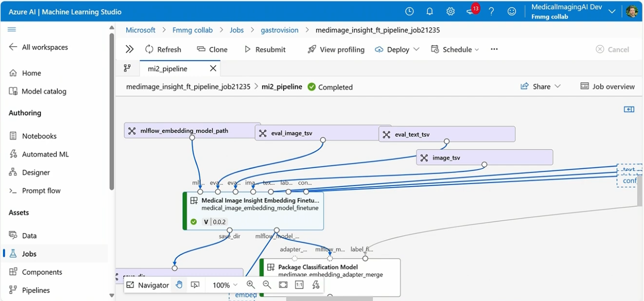Open Automated ML section
644x301 pixels.
(x=39, y=154)
